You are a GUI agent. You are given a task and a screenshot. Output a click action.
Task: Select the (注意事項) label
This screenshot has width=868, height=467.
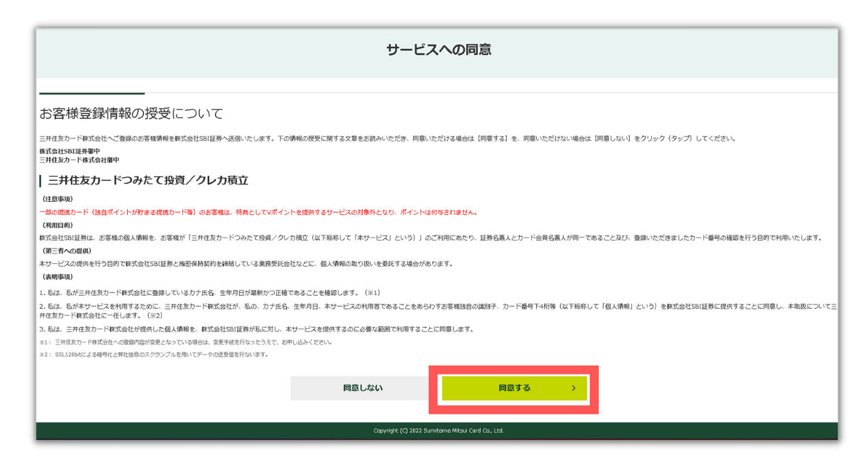click(57, 199)
